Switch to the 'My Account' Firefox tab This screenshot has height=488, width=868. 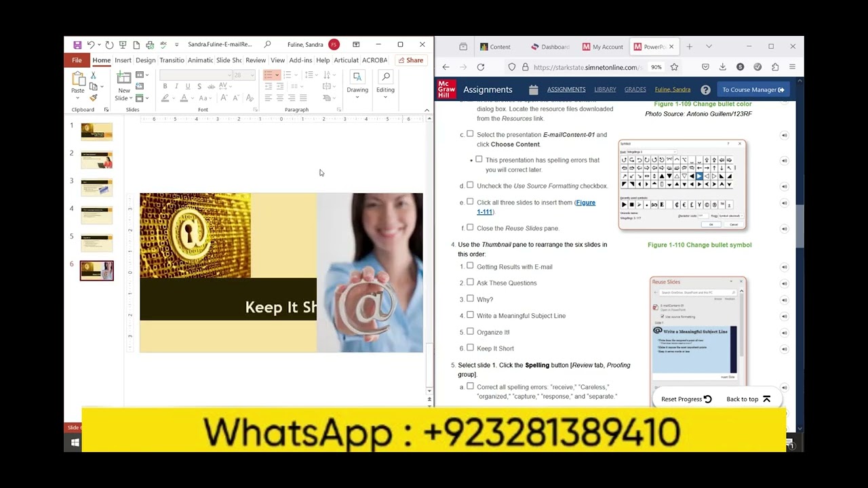click(x=602, y=47)
